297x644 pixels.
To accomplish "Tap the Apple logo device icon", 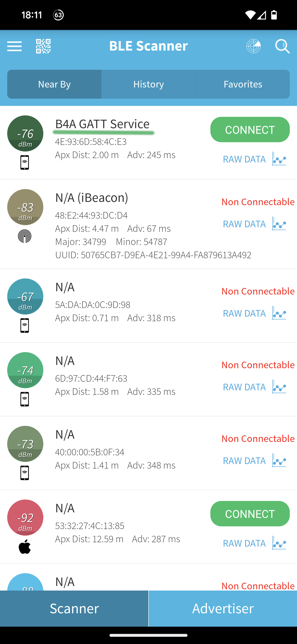I will click(x=25, y=547).
